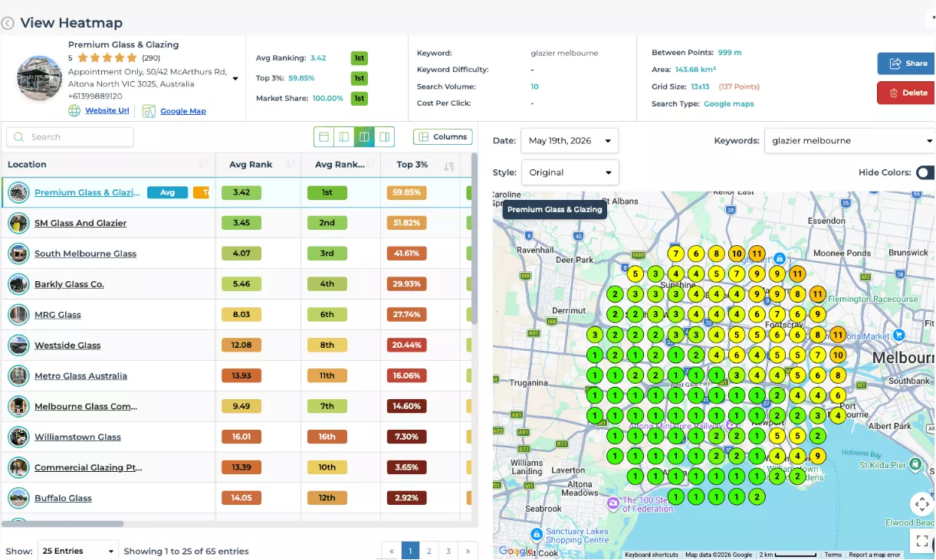Go to page 2 of results
Screen dimensions: 936x560
pos(429,551)
